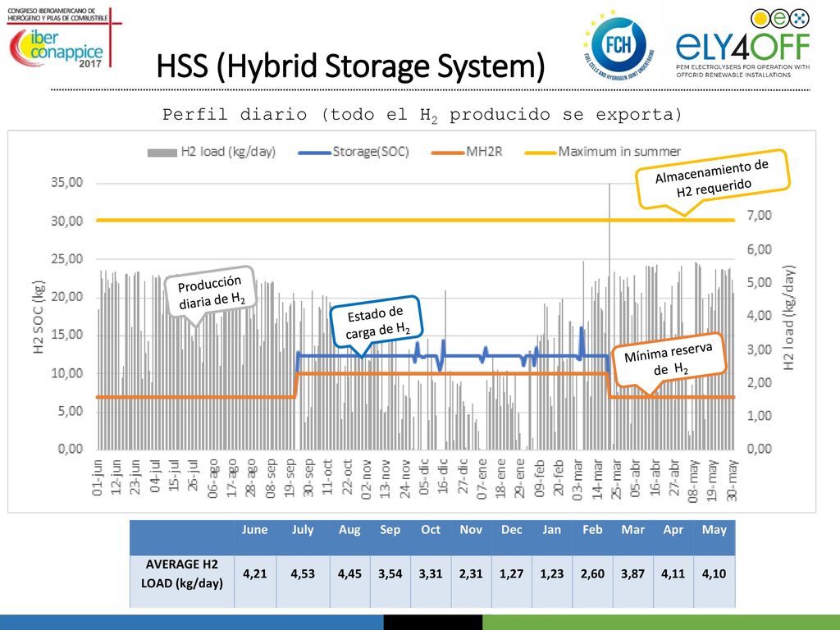
Task: Click left axis value 5,00
Action: tap(71, 411)
